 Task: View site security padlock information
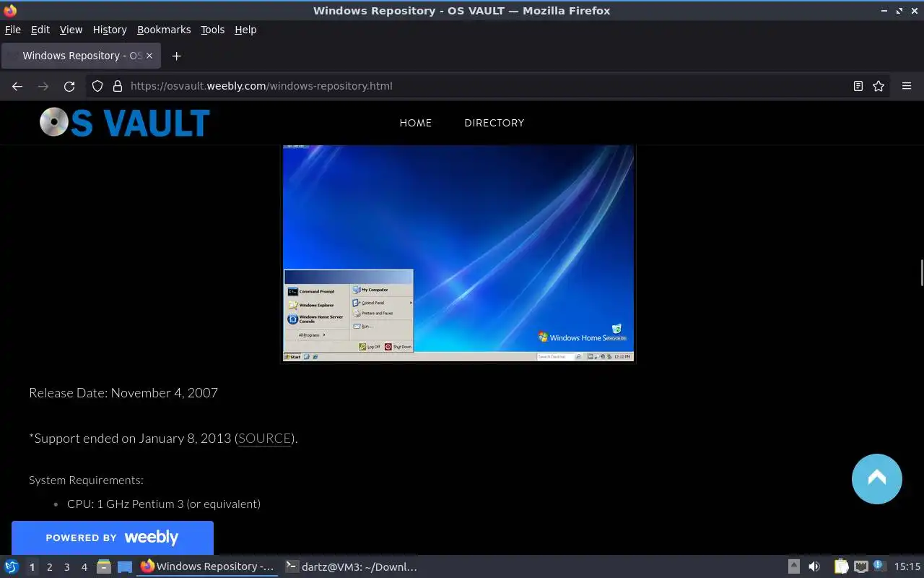118,86
